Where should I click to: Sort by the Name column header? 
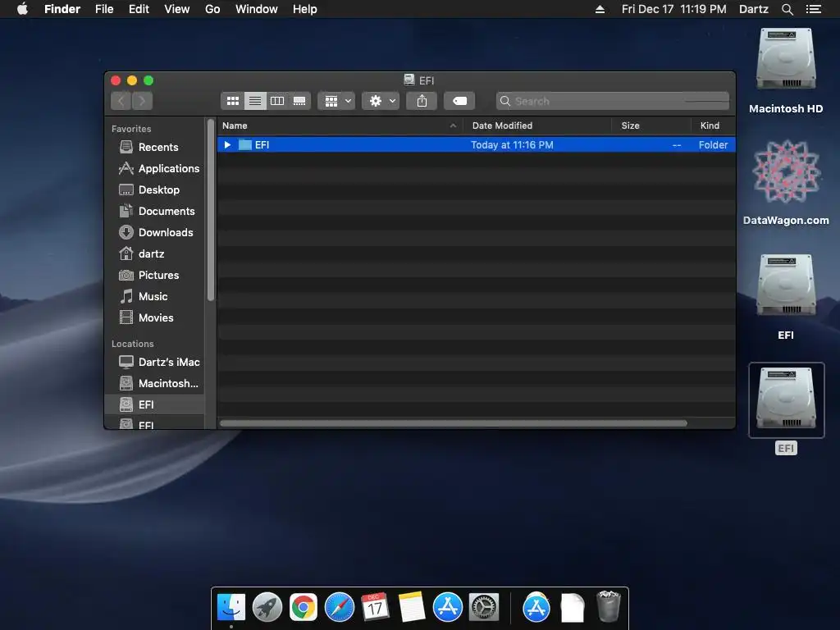[340, 126]
